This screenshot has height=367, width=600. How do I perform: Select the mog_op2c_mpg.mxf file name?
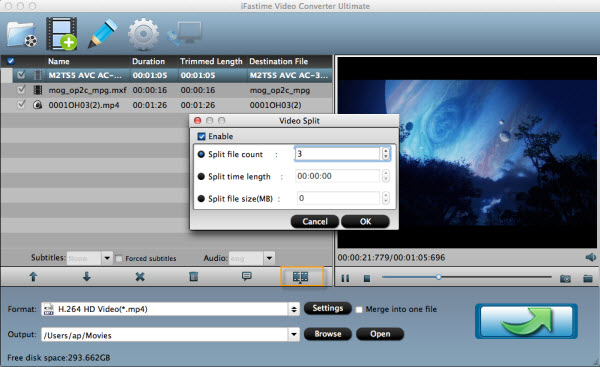[87, 90]
